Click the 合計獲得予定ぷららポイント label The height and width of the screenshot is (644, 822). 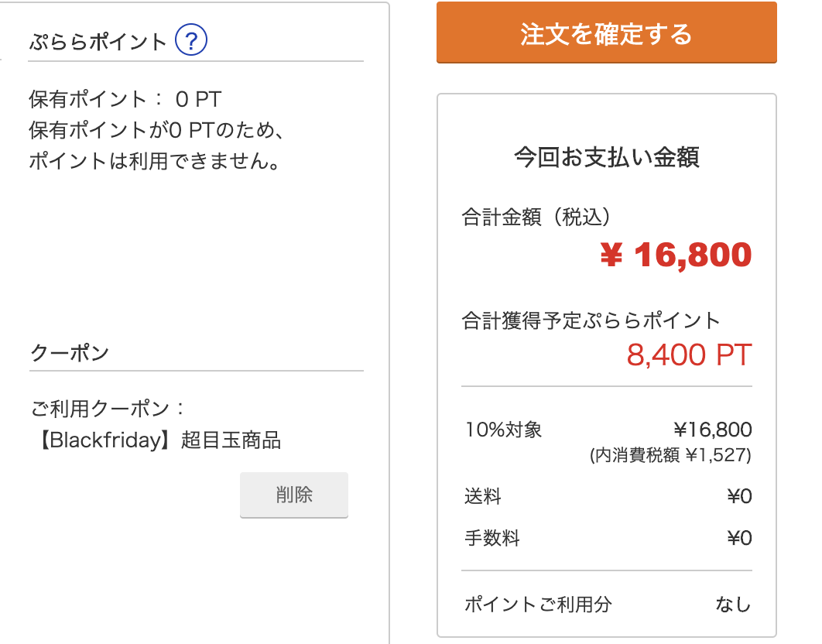pyautogui.click(x=591, y=320)
